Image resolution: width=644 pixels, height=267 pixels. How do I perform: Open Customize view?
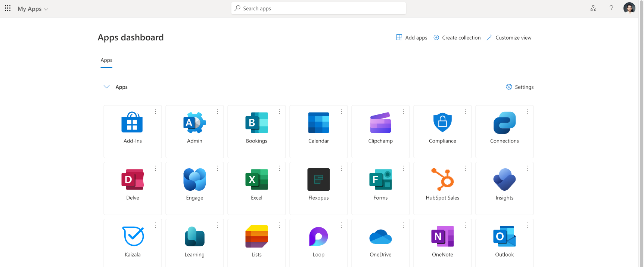(509, 37)
